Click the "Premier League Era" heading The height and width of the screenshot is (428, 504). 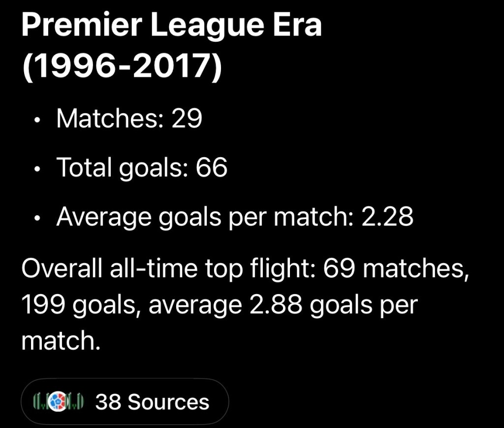(171, 25)
